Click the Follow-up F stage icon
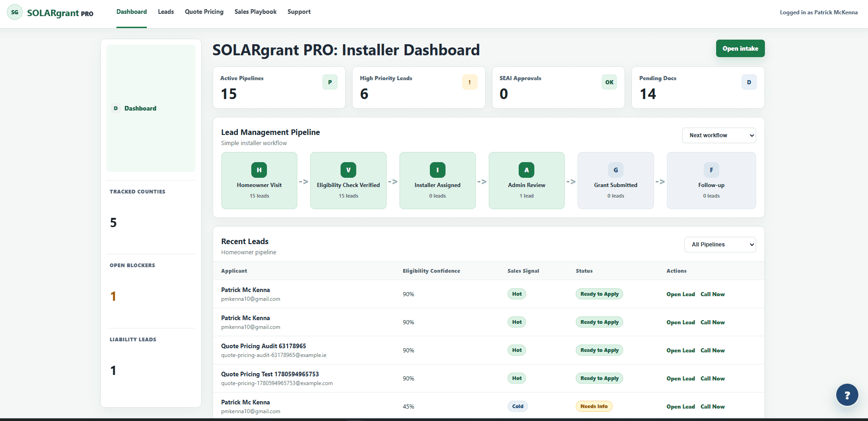868x421 pixels. (712, 170)
